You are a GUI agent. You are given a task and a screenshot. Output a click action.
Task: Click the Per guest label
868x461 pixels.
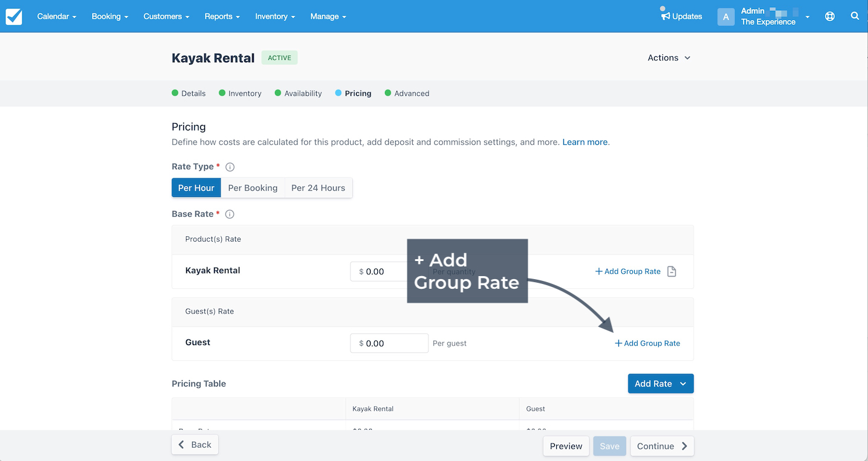point(450,343)
